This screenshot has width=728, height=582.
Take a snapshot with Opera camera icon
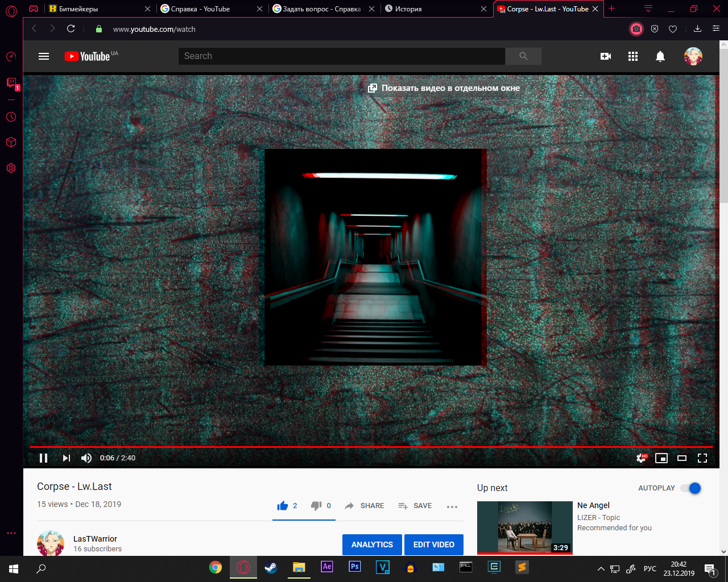[636, 29]
